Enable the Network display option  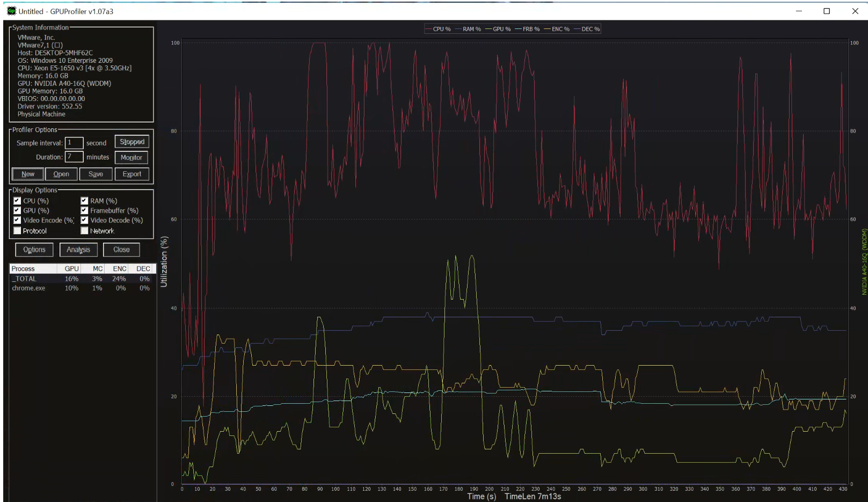[84, 230]
